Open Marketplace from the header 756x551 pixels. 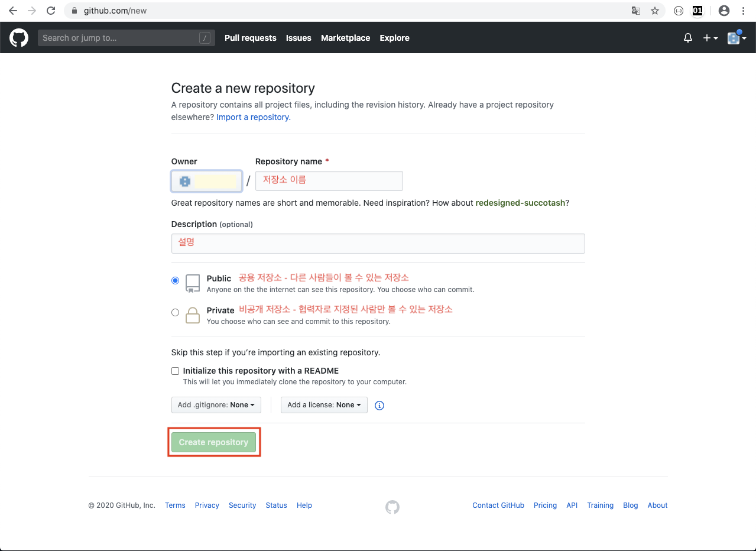pos(345,38)
